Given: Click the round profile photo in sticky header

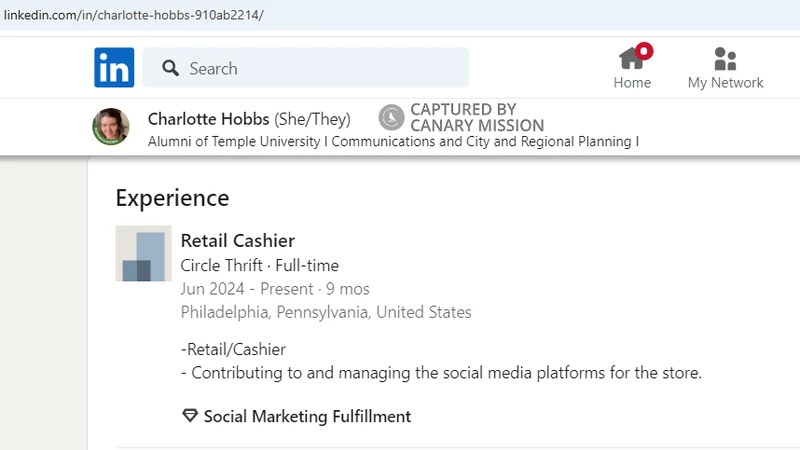Looking at the screenshot, I should [111, 126].
